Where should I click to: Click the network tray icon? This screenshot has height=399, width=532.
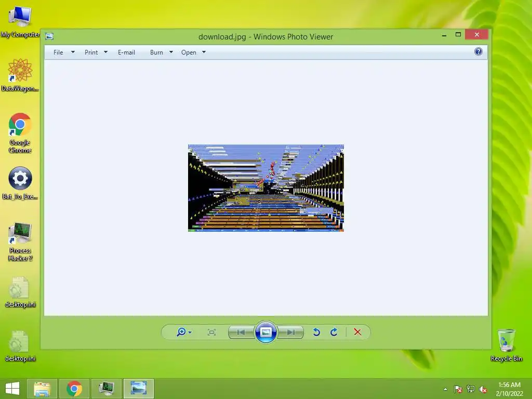click(x=471, y=389)
